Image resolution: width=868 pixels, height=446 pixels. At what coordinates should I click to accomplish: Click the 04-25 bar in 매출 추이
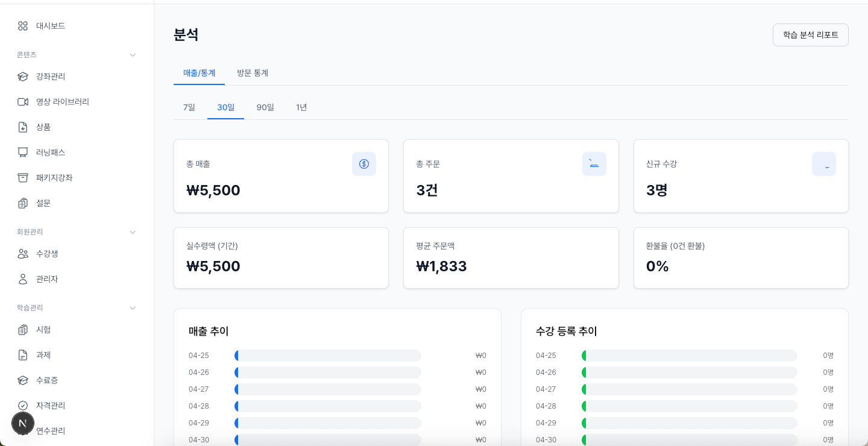click(328, 356)
